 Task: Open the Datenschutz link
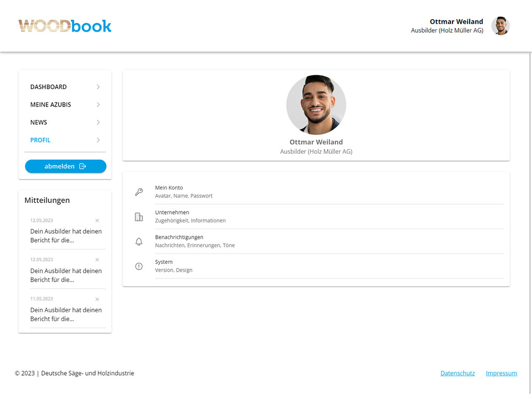click(x=457, y=373)
